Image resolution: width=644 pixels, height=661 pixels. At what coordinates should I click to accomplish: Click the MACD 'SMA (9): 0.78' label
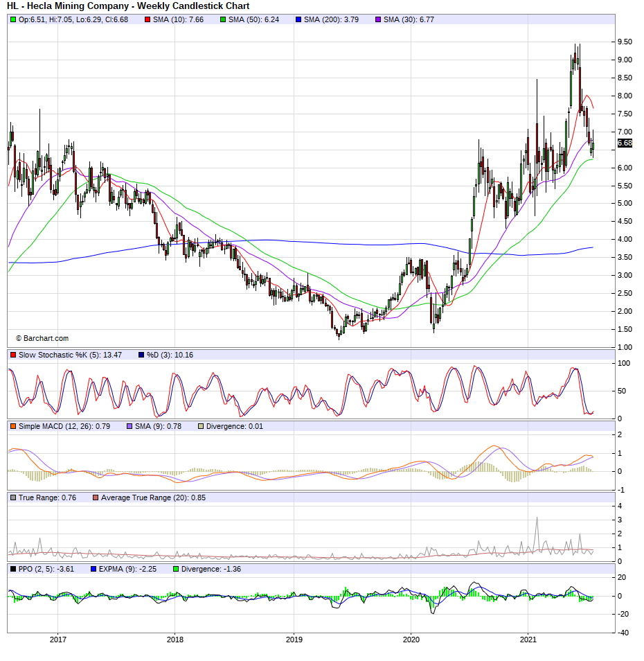158,426
